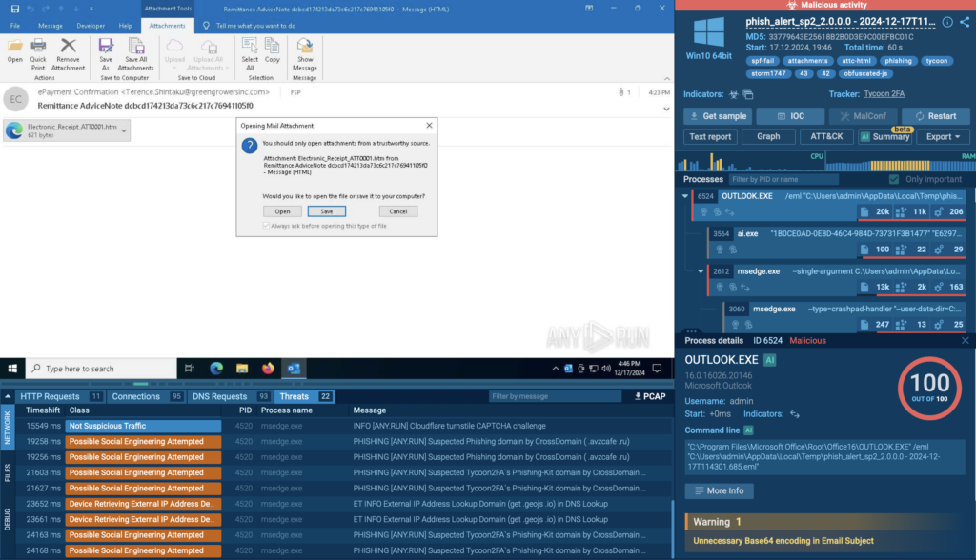Open the Developer ribbon tab
This screenshot has height=560, width=976.
91,26
